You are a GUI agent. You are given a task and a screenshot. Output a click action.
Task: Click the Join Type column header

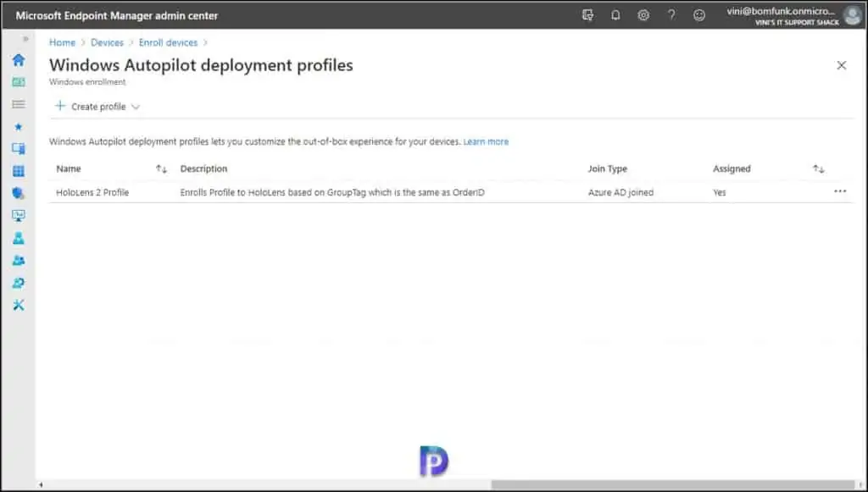point(607,169)
